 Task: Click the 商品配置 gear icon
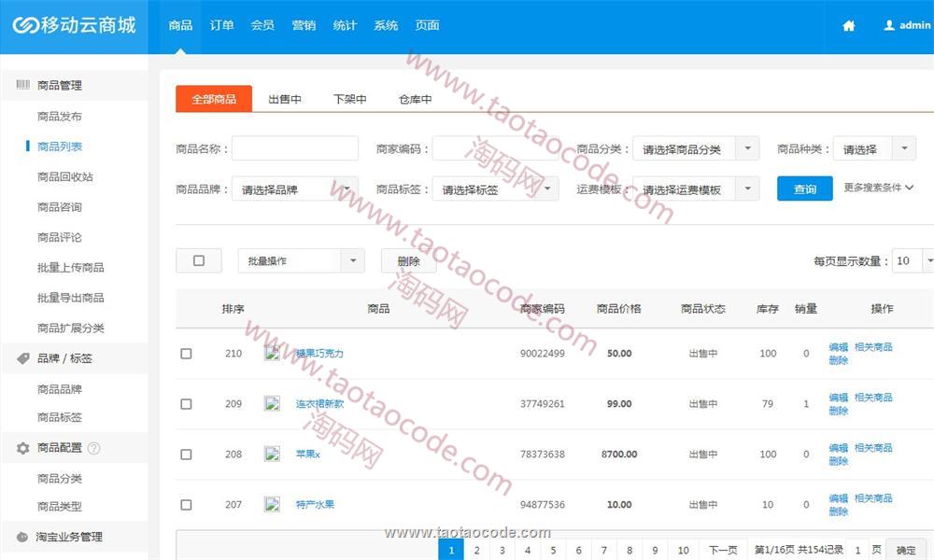(x=22, y=448)
